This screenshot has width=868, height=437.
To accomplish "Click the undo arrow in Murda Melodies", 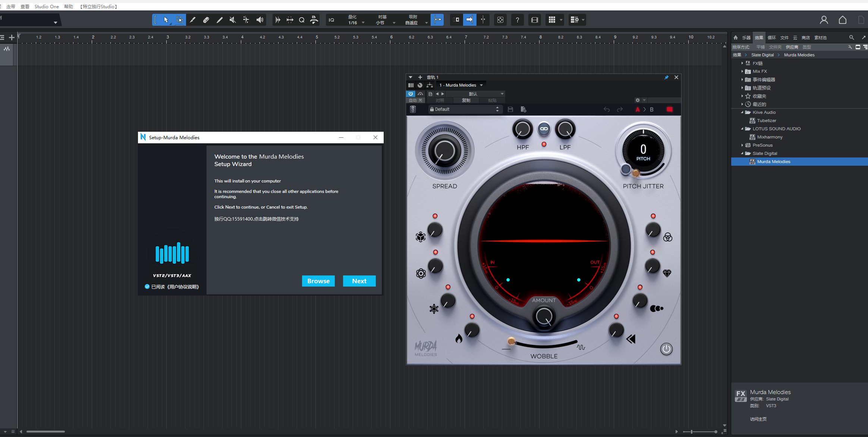I will click(x=607, y=109).
